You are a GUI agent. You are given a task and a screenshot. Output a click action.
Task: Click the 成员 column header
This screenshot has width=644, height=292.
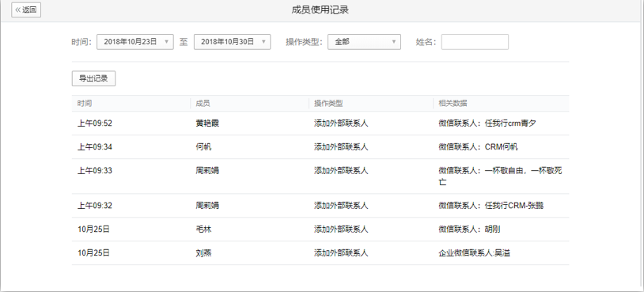[x=203, y=104]
